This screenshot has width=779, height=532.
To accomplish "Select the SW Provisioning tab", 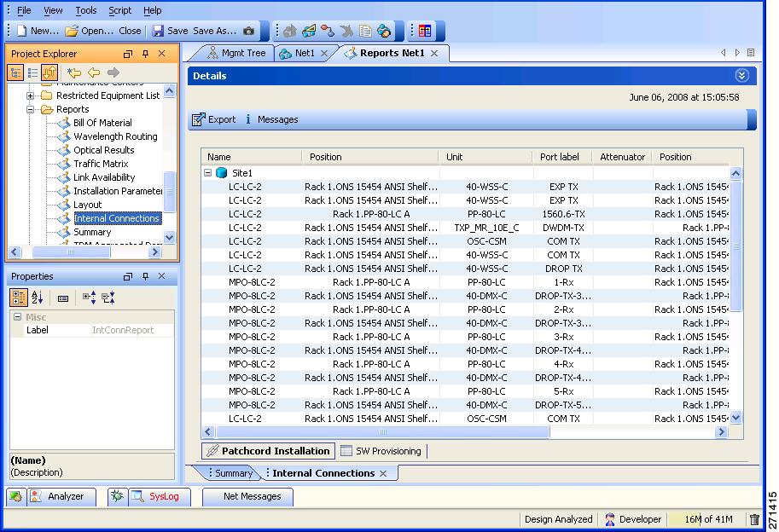I will 381,451.
